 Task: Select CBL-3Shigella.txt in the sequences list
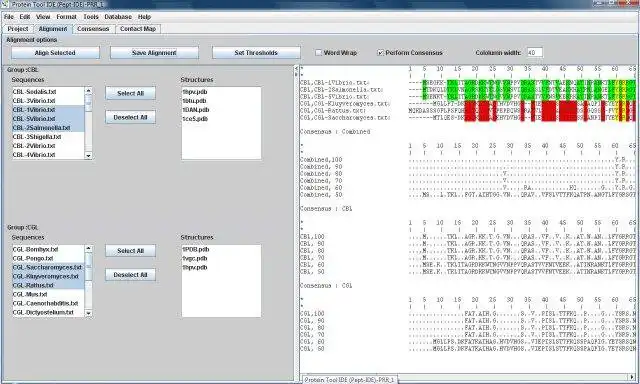(48, 137)
